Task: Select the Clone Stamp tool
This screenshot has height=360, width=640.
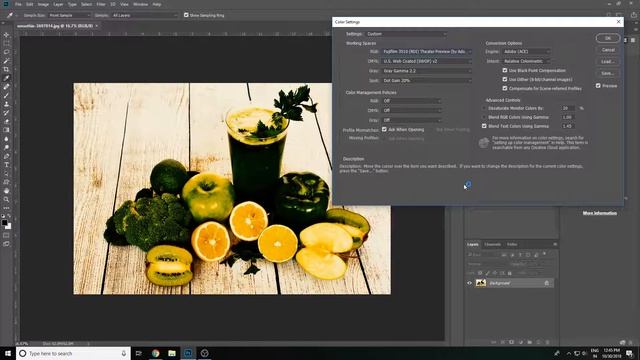Action: click(x=6, y=104)
